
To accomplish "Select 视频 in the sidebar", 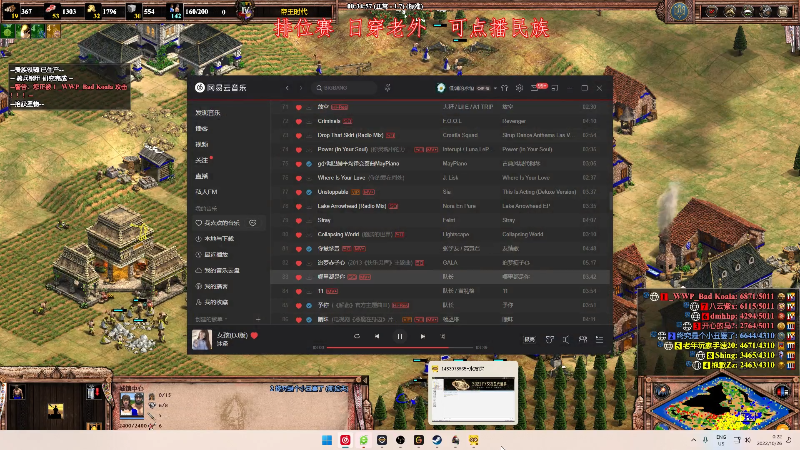I will tap(202, 144).
